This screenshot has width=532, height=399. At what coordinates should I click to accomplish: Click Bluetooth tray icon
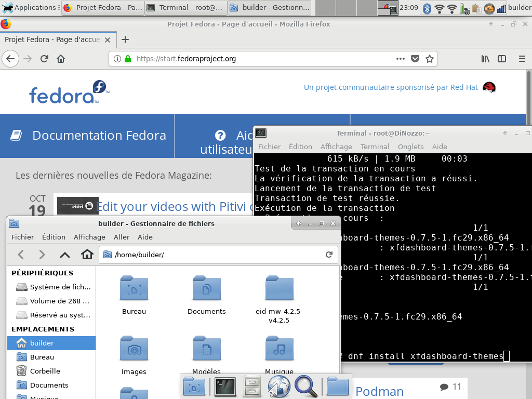coord(427,8)
